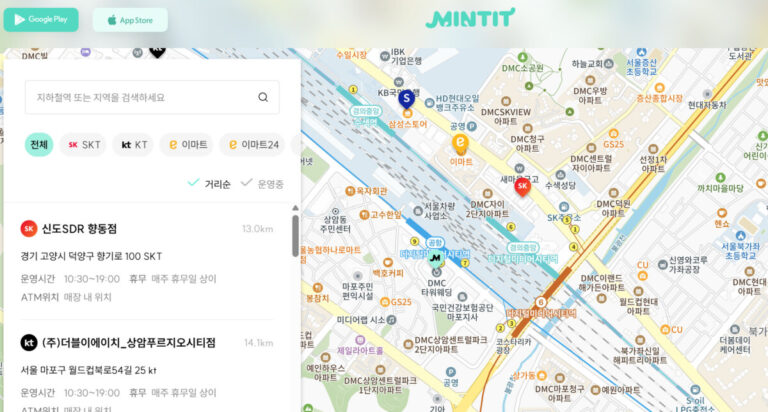Image resolution: width=768 pixels, height=412 pixels.
Task: Click the magnifier search icon
Action: click(x=263, y=97)
